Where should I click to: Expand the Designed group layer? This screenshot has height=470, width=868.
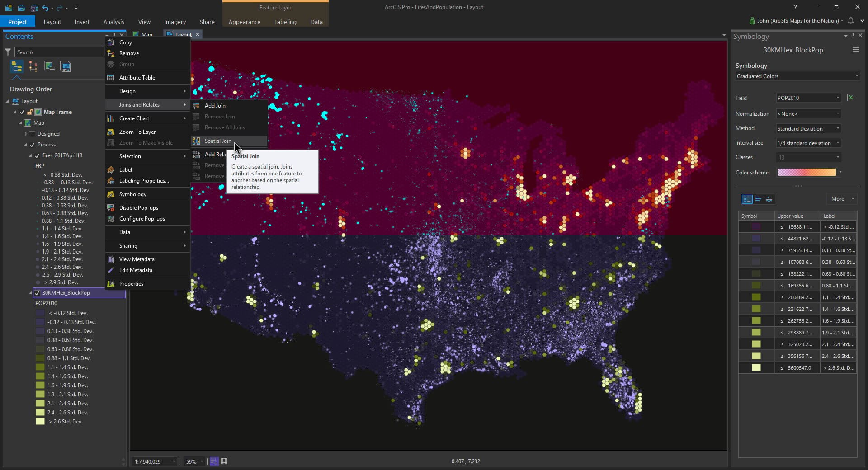(26, 134)
